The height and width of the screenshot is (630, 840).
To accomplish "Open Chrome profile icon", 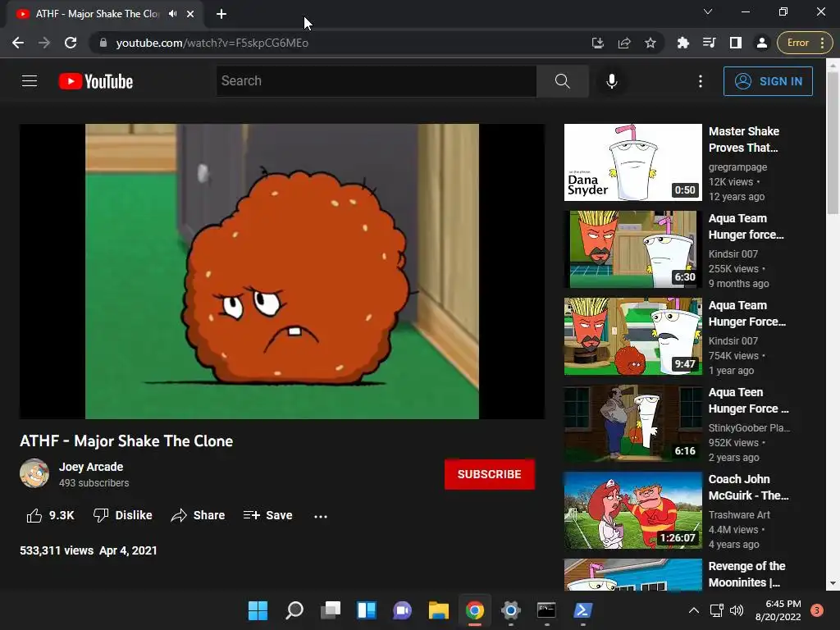I will coord(762,43).
